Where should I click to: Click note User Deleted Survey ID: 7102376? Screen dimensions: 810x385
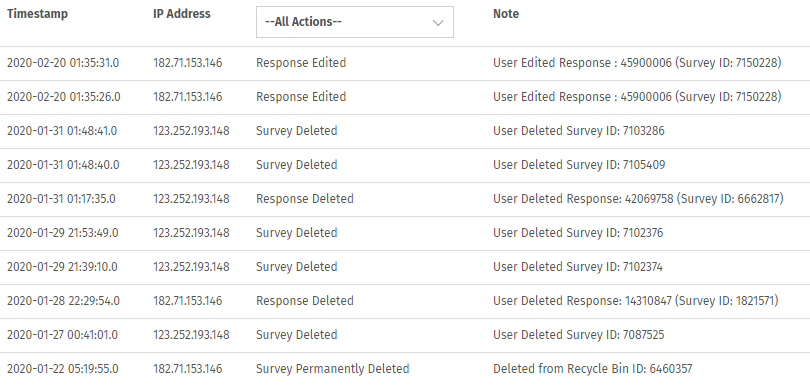pos(578,234)
